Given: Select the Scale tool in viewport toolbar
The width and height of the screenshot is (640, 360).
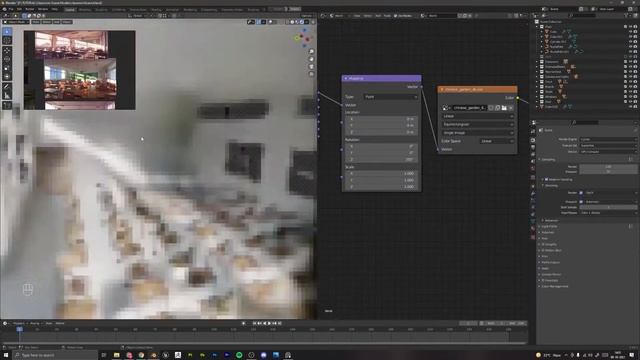Looking at the screenshot, I should tap(7, 68).
